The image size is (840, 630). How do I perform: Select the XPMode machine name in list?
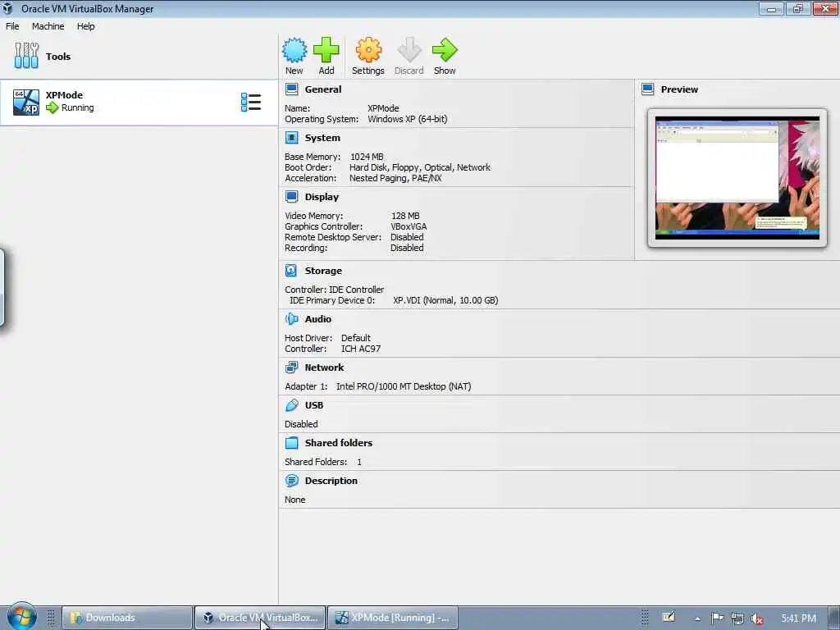(x=64, y=95)
